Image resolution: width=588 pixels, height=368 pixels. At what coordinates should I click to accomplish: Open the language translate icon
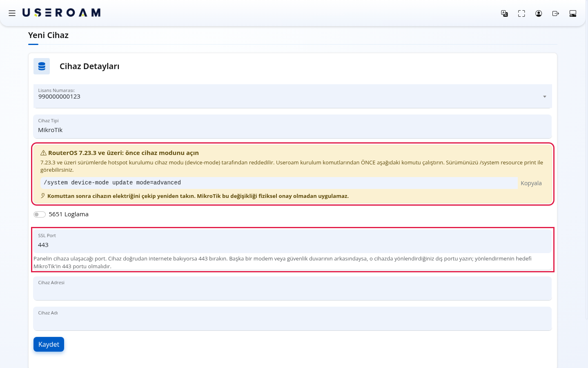(x=505, y=13)
